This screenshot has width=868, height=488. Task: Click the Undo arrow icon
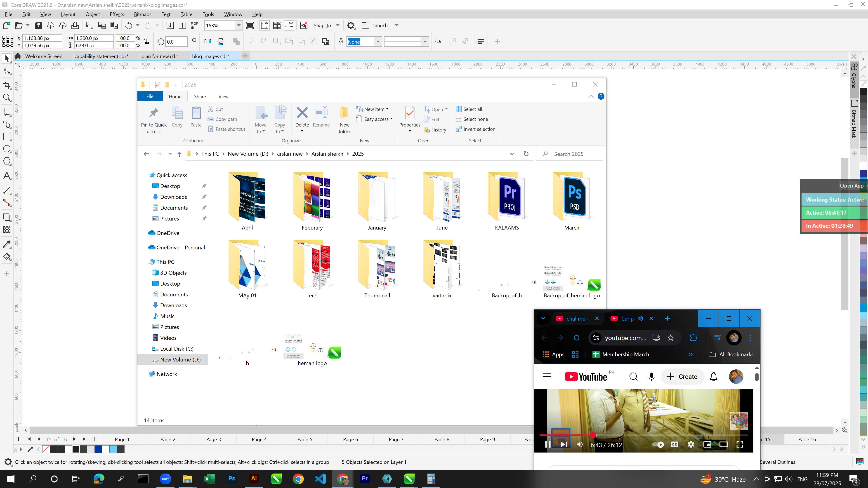tap(128, 25)
